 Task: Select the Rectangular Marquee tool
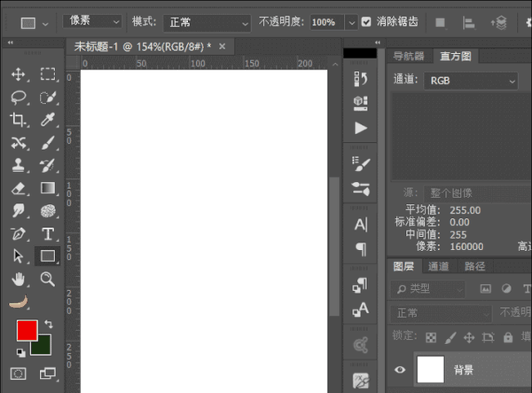pos(48,74)
